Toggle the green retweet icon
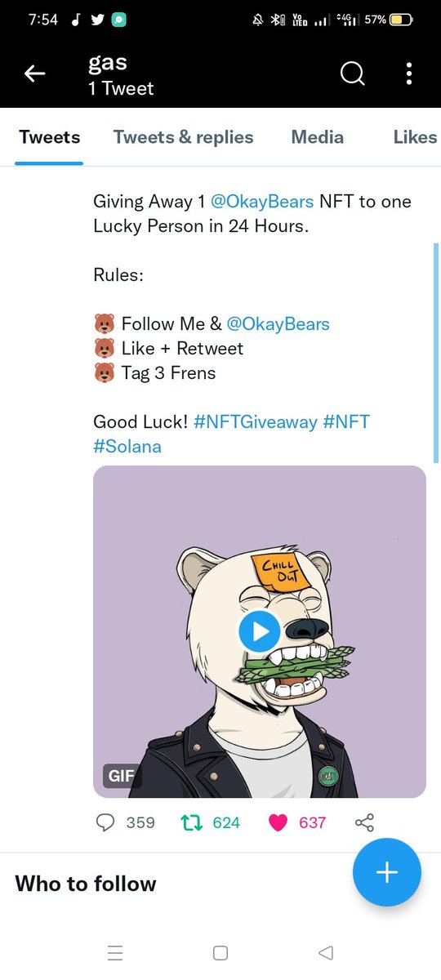The image size is (441, 980). click(189, 822)
